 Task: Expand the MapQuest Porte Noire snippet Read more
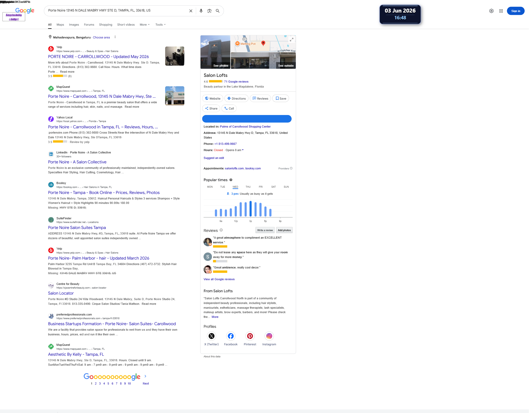(132, 107)
